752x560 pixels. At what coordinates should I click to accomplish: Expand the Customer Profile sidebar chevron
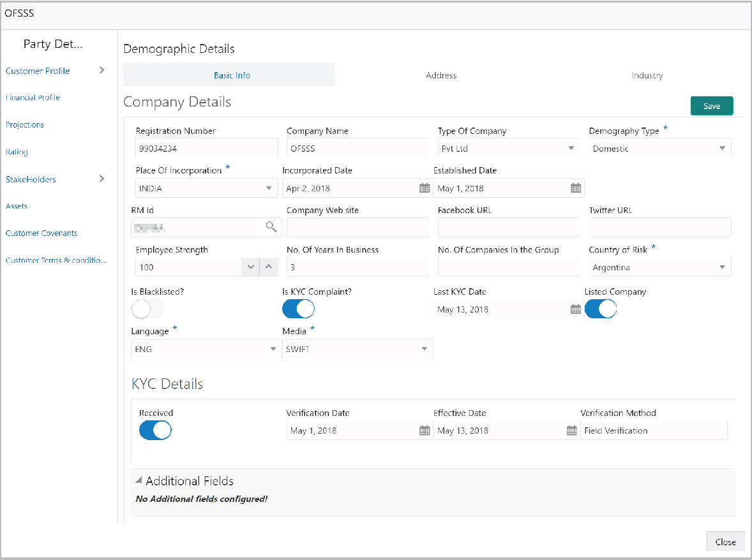click(102, 70)
